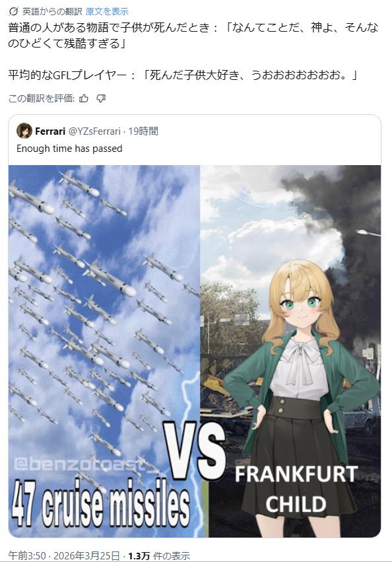Click the FRANKFURT CHILD caption in image
Screen dimensions: 392x562
click(296, 489)
